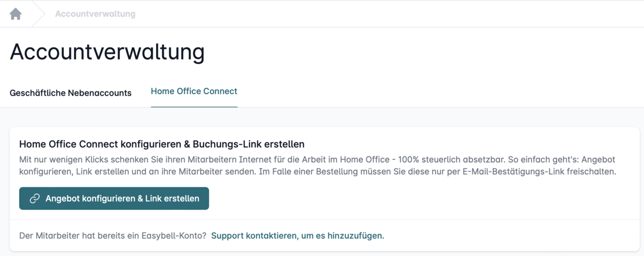Image resolution: width=644 pixels, height=256 pixels.
Task: Switch to the Geschäftliche Nebenaccounts tab
Action: 70,93
